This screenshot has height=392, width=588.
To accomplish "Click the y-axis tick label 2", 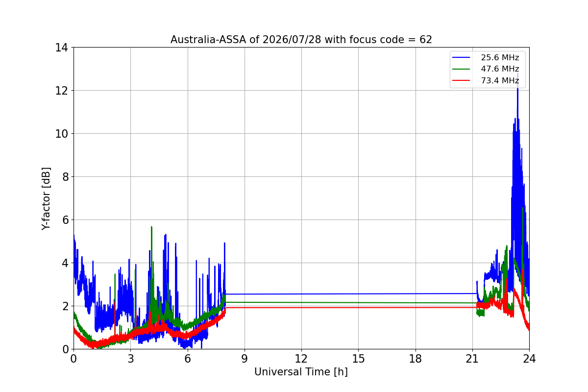I will 65,306.
